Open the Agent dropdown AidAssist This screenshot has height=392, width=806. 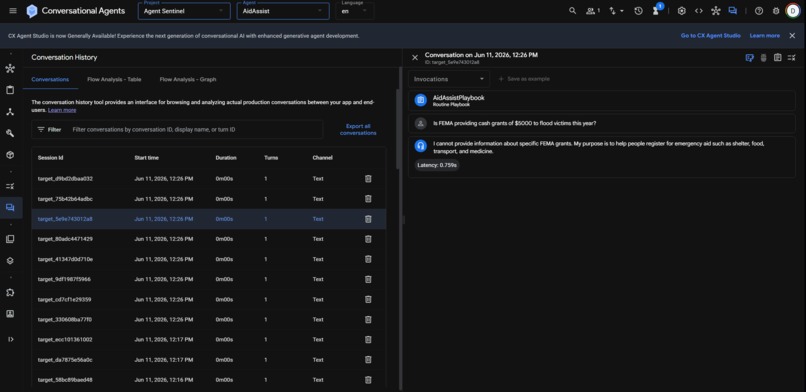pyautogui.click(x=283, y=11)
